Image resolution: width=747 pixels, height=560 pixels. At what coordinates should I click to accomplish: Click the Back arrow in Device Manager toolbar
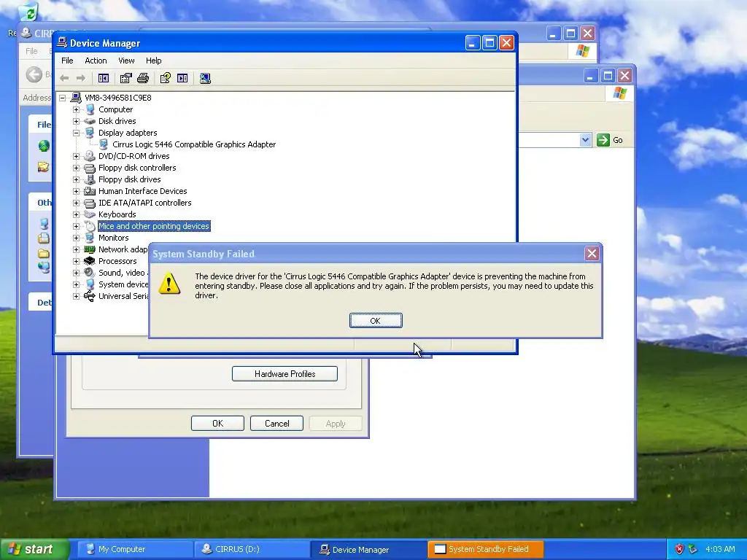(x=64, y=78)
